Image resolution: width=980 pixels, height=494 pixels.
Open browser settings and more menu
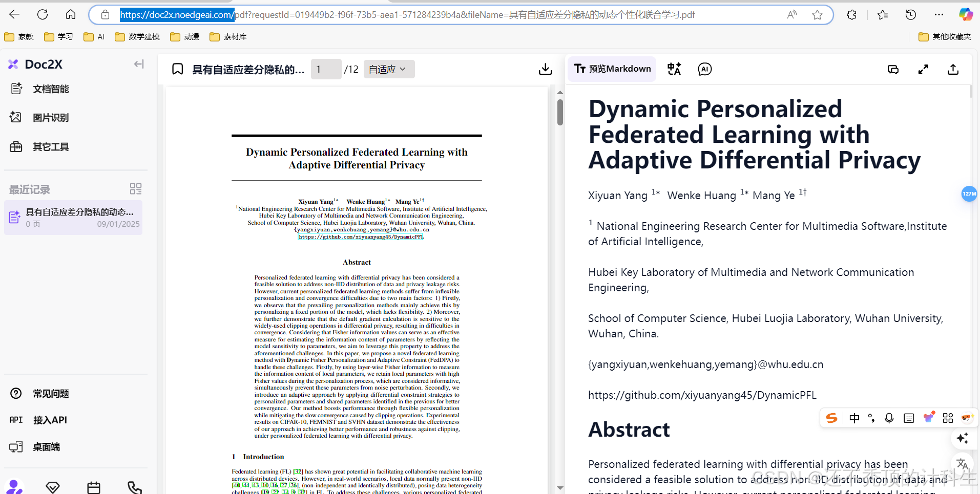click(939, 15)
